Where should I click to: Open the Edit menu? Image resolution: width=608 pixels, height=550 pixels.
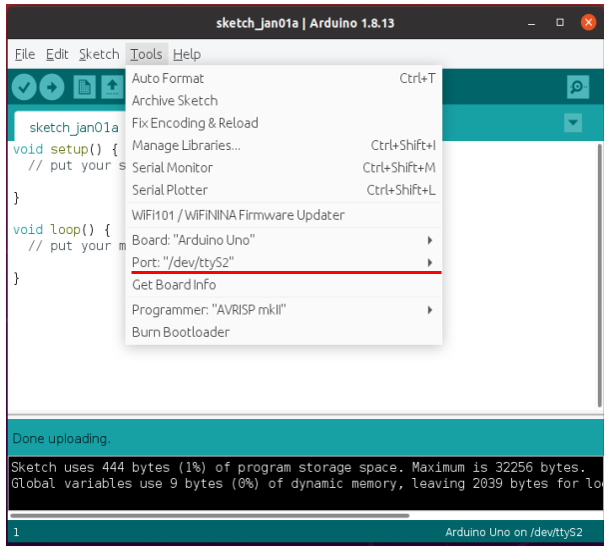pos(57,54)
